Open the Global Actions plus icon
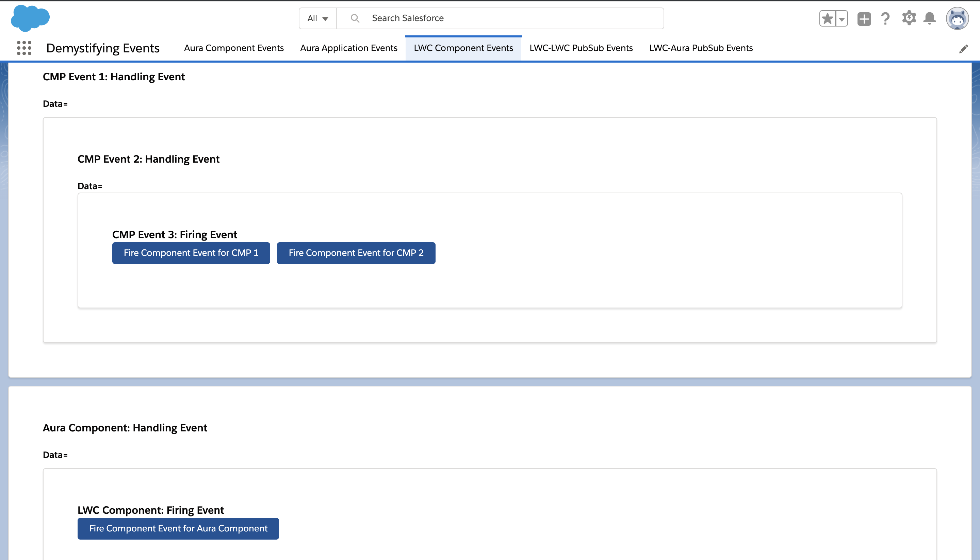This screenshot has width=980, height=560. point(864,18)
